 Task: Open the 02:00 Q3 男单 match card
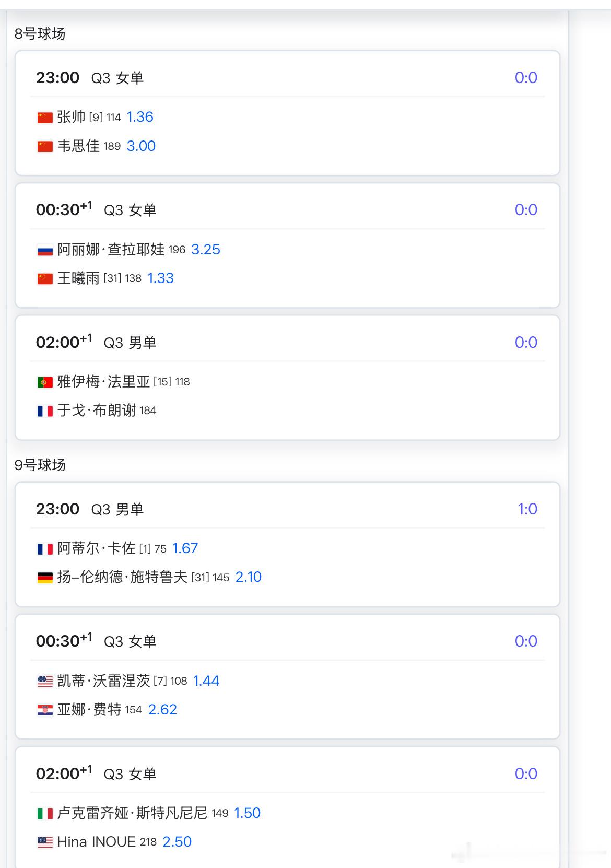tap(287, 378)
